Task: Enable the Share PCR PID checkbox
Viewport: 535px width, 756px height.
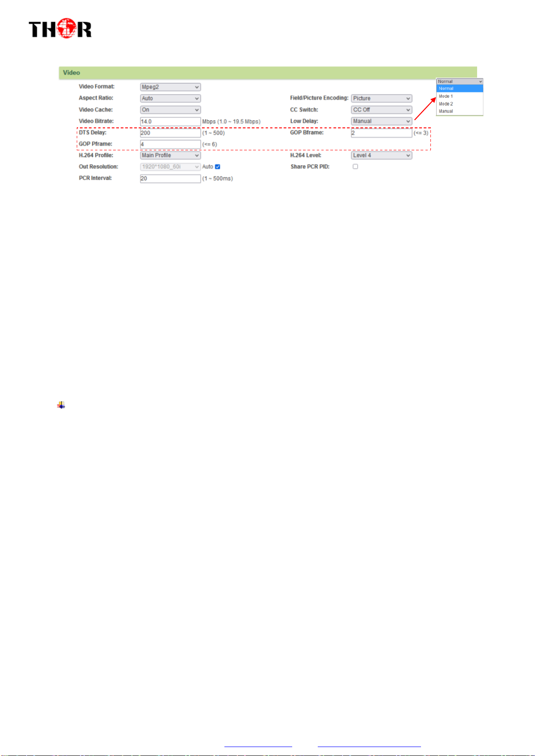Action: click(x=355, y=166)
